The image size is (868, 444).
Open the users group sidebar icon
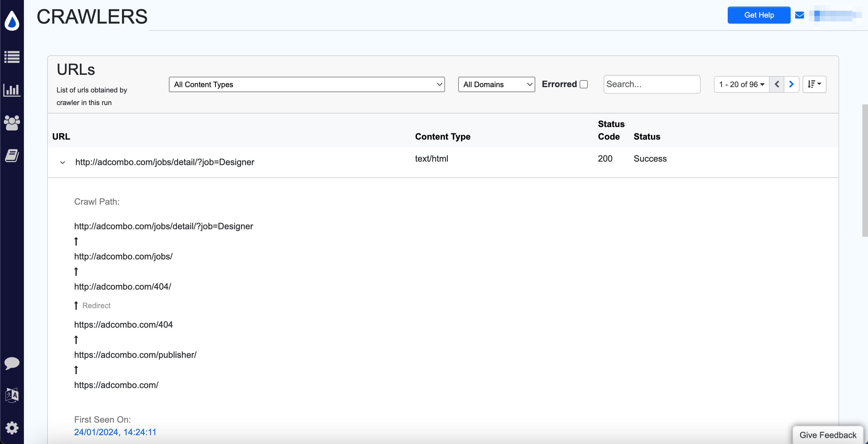[12, 123]
